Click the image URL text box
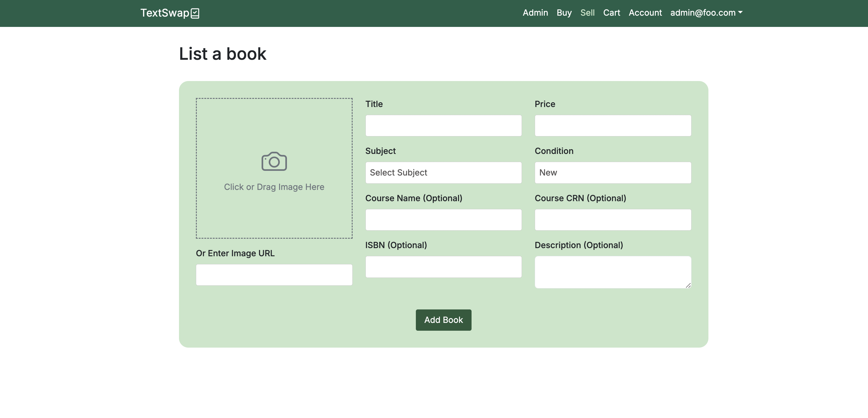This screenshot has height=418, width=868. [274, 274]
